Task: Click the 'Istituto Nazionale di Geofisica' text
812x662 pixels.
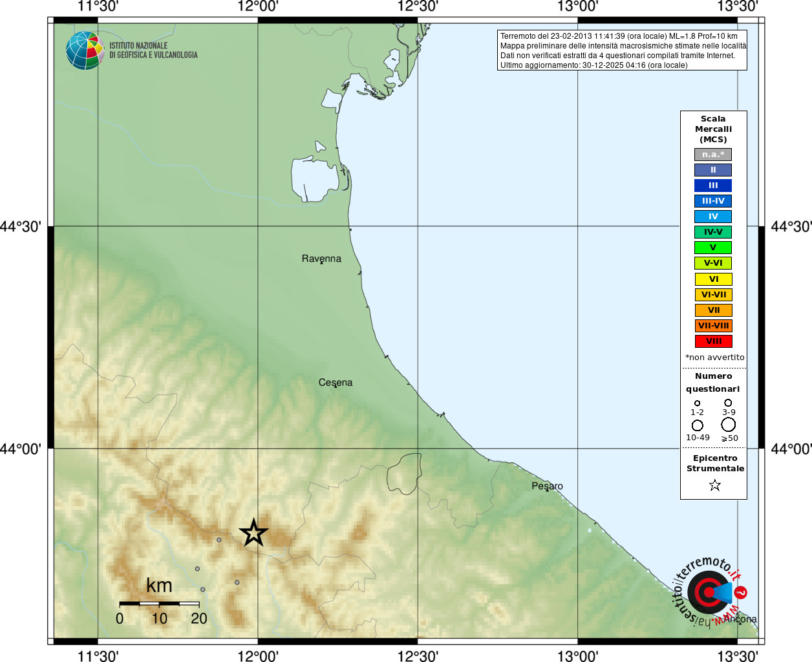Action: tap(153, 50)
